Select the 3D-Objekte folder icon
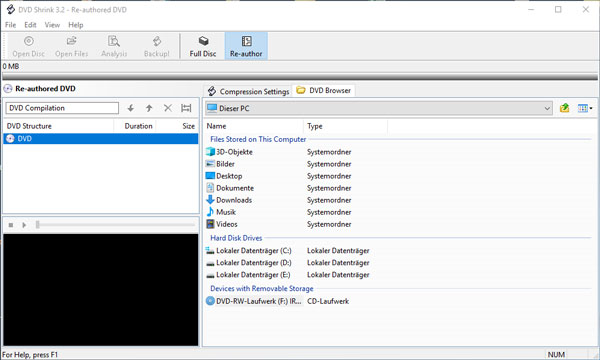This screenshot has width=600, height=360. pyautogui.click(x=210, y=151)
